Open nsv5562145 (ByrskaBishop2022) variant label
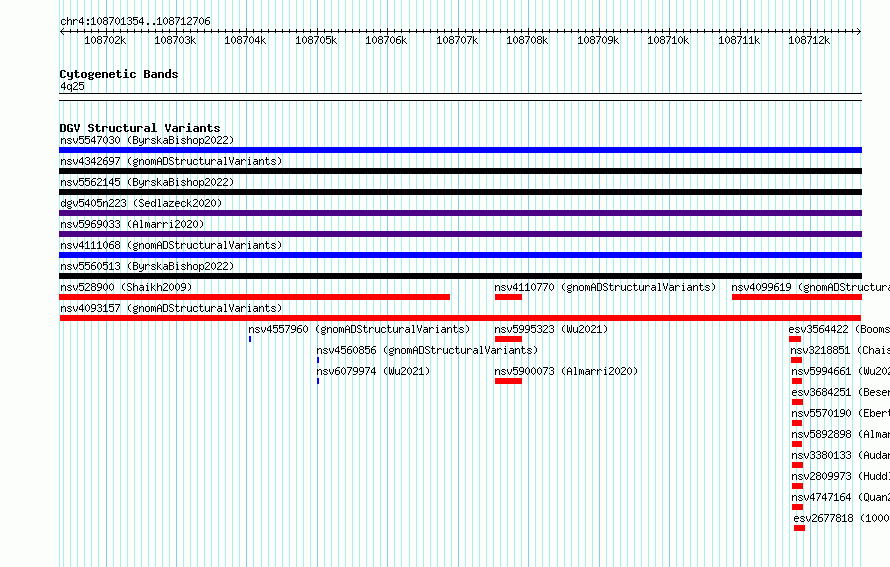 click(x=147, y=182)
